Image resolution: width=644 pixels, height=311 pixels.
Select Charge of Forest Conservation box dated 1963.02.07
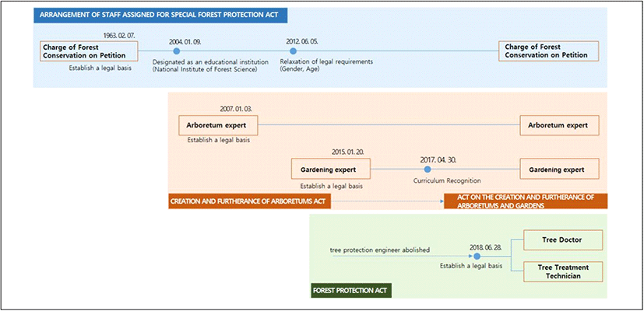(x=88, y=51)
